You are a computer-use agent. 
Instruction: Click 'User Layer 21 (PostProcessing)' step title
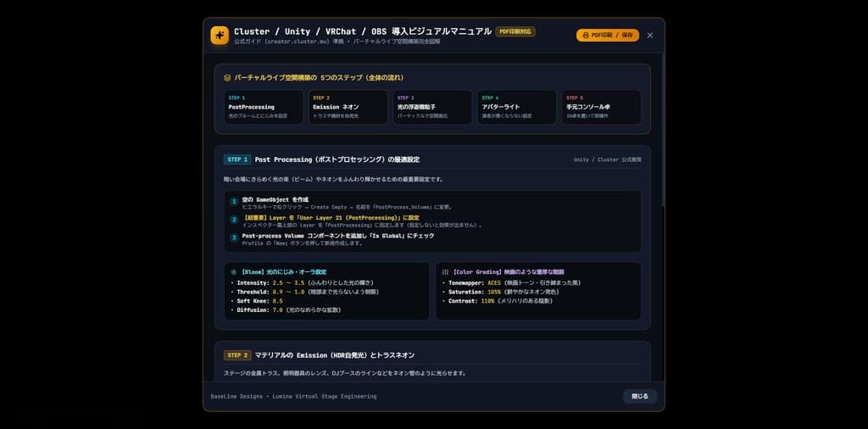331,218
